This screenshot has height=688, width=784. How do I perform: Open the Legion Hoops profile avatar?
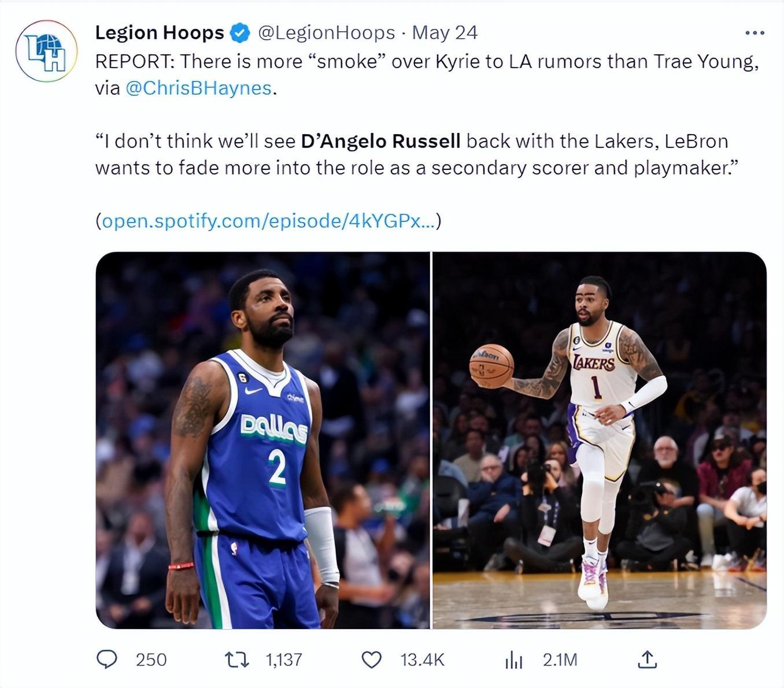point(46,51)
